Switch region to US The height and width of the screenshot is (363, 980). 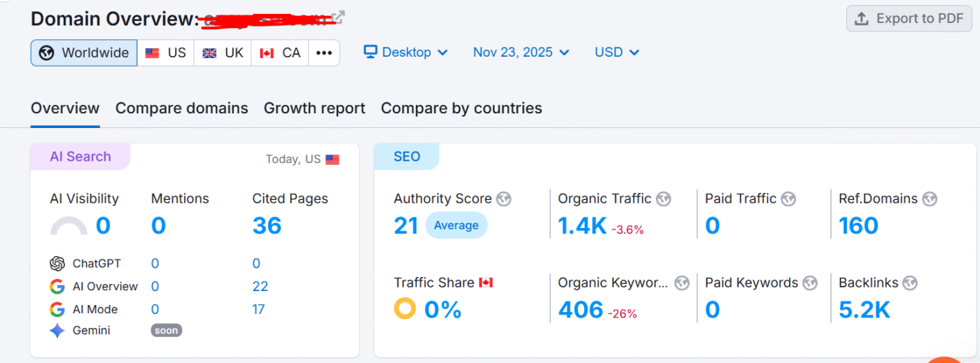(x=166, y=53)
